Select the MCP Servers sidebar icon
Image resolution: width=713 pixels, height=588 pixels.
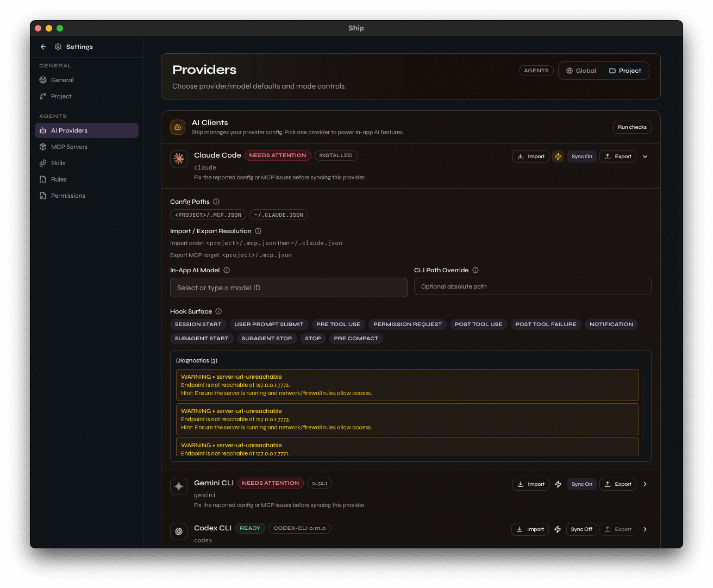point(43,147)
